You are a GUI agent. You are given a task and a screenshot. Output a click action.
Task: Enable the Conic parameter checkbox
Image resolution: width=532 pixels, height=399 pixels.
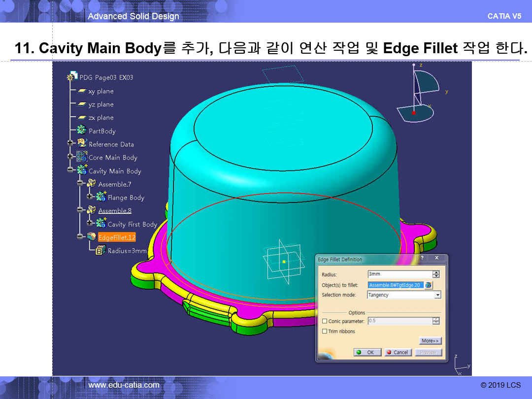pos(324,321)
